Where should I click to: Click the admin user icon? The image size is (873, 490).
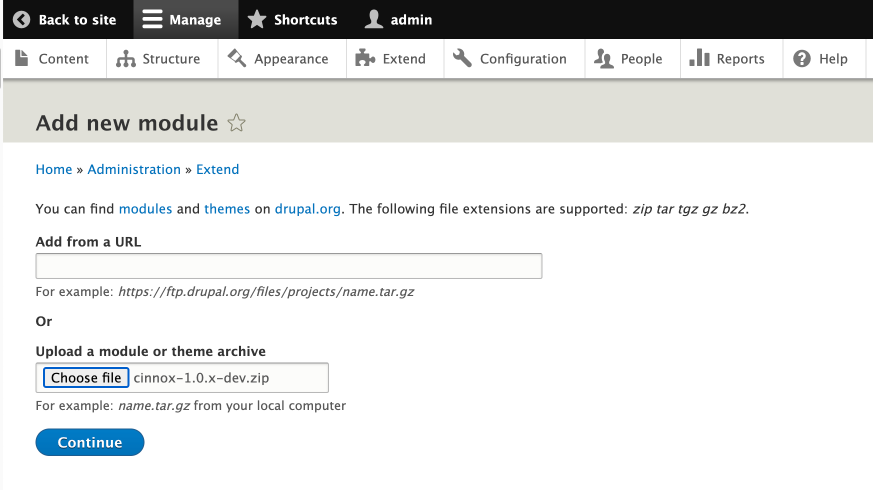coord(374,20)
